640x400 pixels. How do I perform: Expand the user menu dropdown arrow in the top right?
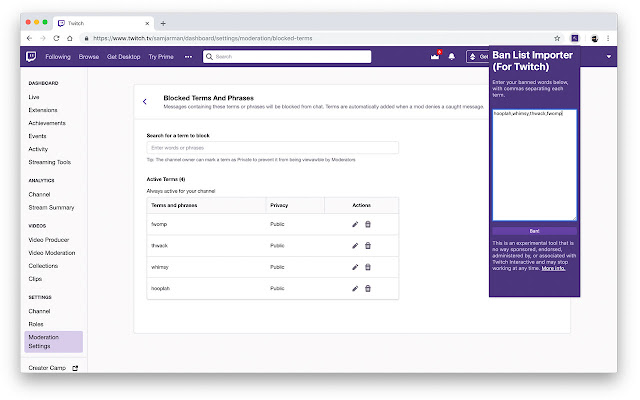point(609,57)
